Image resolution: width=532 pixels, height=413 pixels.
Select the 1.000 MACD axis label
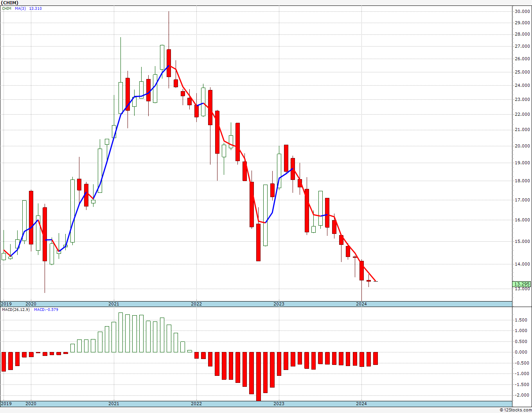click(x=521, y=330)
